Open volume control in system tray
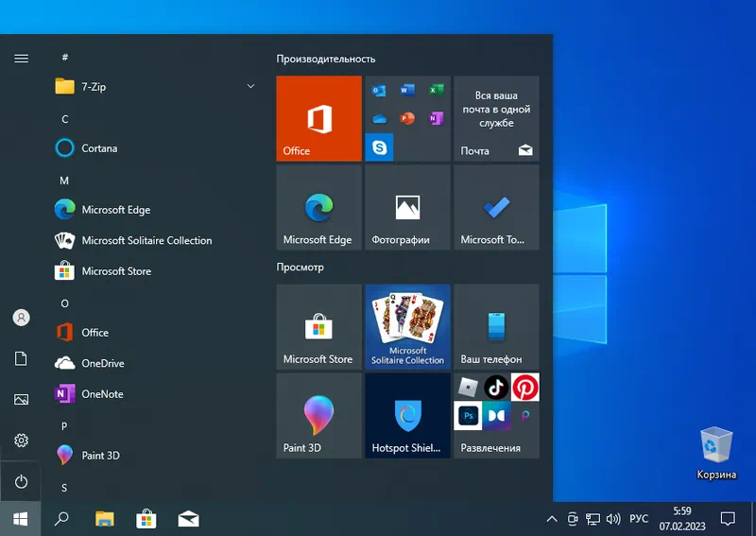This screenshot has width=756, height=536. [613, 519]
